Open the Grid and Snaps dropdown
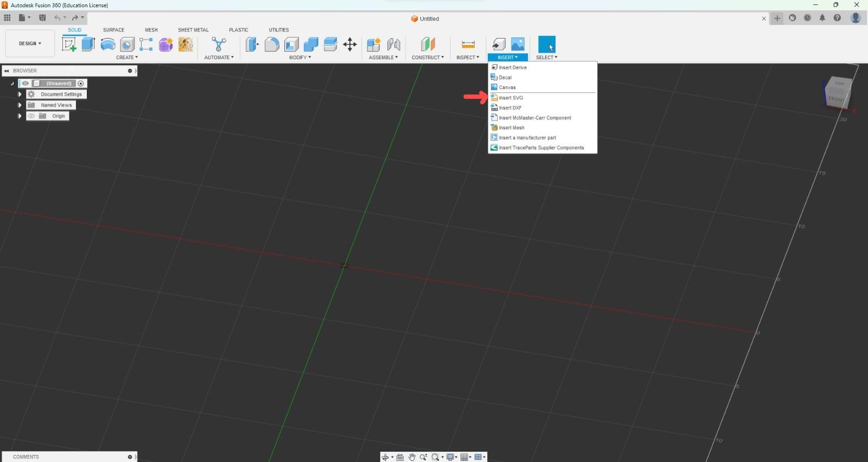Viewport: 868px width, 462px height. pyautogui.click(x=465, y=457)
